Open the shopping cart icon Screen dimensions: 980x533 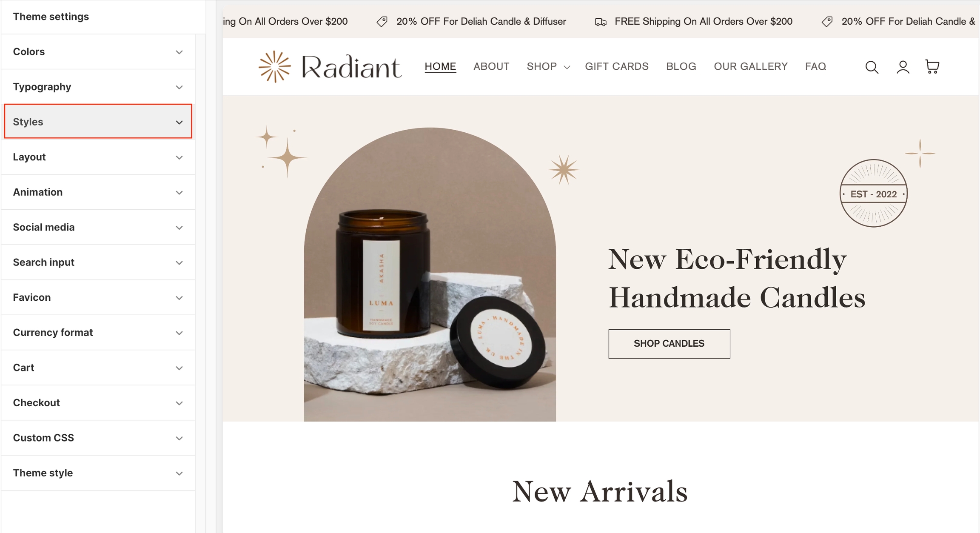click(932, 67)
